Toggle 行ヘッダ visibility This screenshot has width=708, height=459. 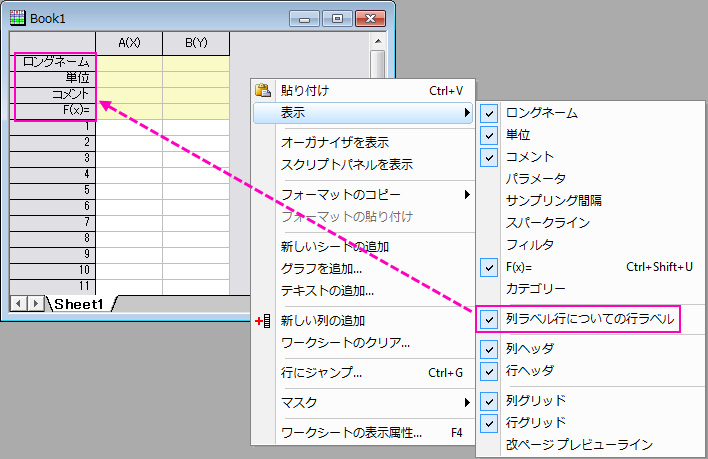(x=591, y=371)
